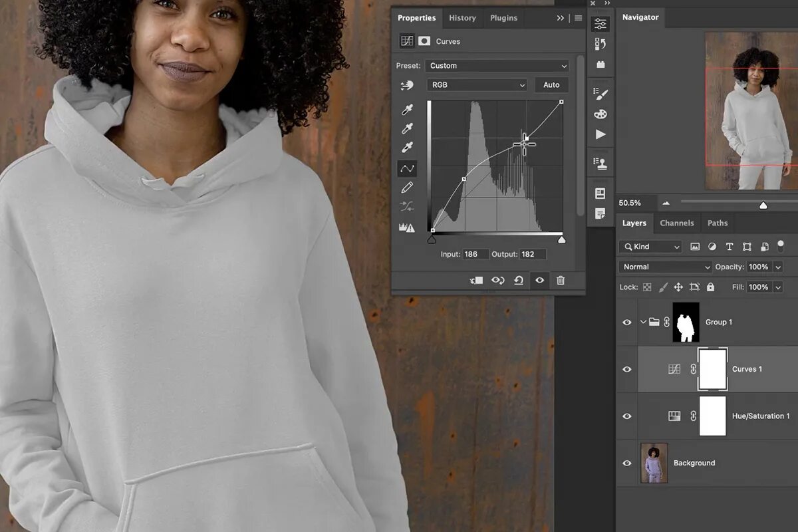Filter layers by adjustment layer icon
This screenshot has height=532, width=798.
coord(712,247)
